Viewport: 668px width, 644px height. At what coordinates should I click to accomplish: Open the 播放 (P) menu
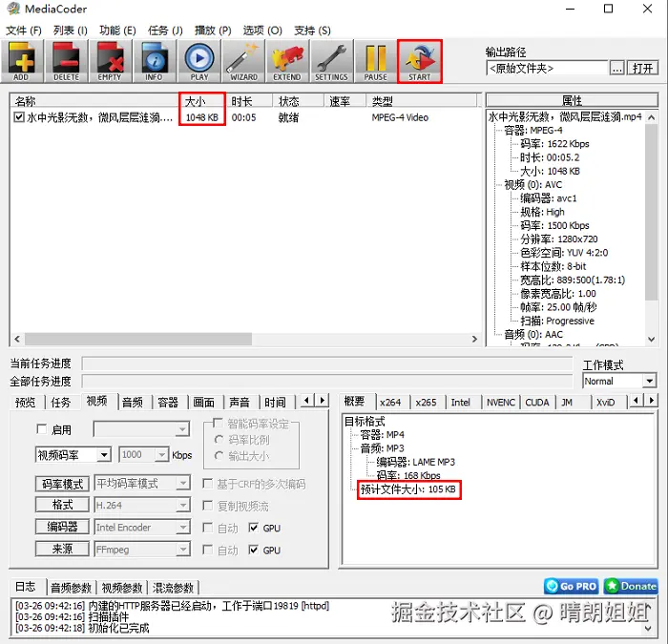[213, 31]
